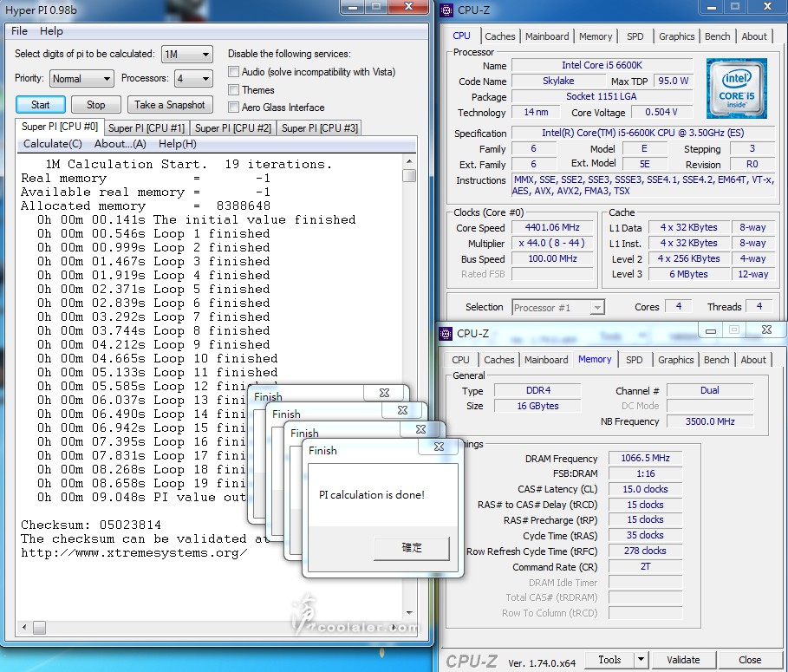Viewport: 788px width, 672px height.
Task: Open Caches tab in top CPU-Z window
Action: [x=499, y=36]
